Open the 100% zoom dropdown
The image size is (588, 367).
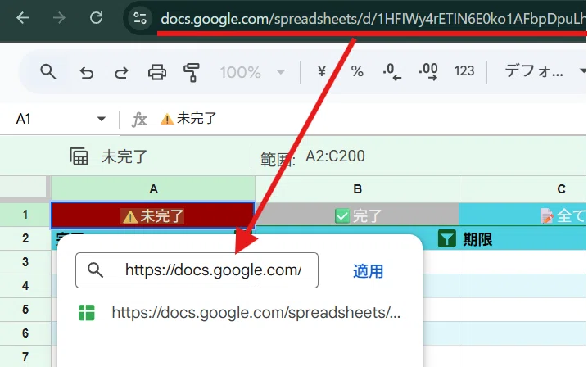pyautogui.click(x=252, y=72)
